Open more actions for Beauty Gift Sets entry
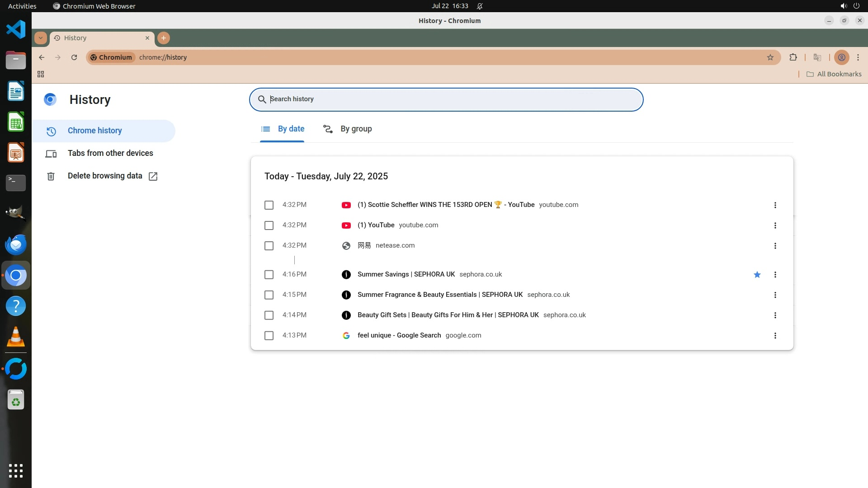 coord(775,315)
